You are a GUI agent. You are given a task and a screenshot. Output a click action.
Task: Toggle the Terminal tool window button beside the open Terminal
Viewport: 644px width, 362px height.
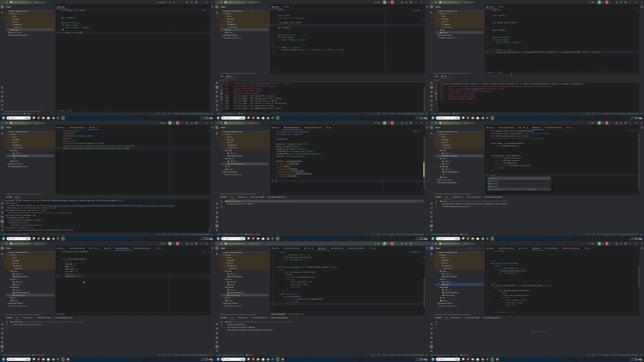2,221
